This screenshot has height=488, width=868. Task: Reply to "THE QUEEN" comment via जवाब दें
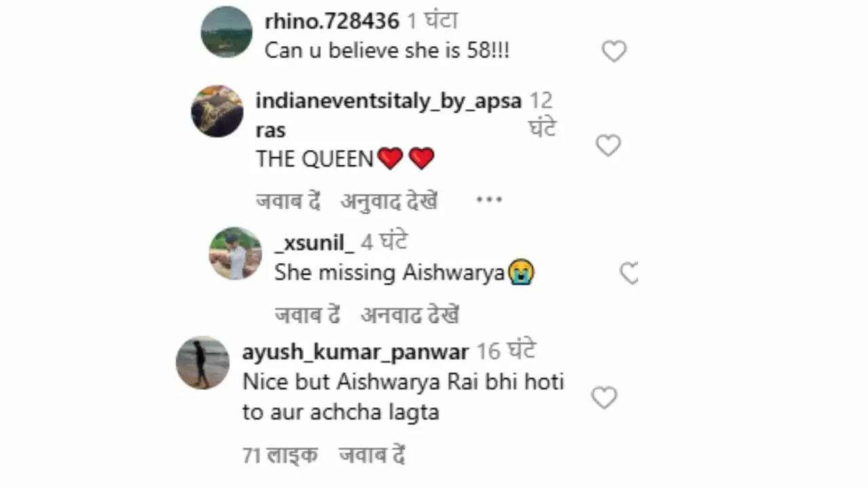coord(288,201)
